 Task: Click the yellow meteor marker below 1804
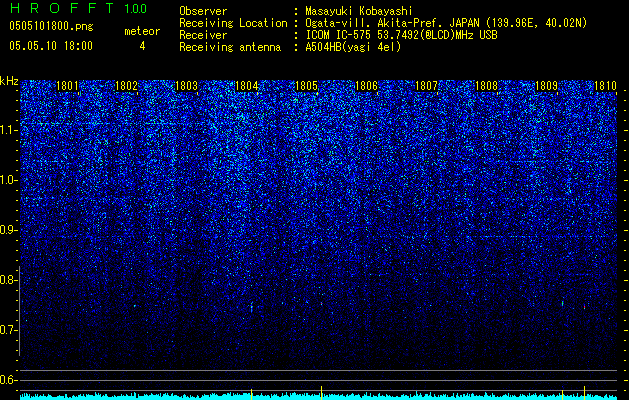pos(252,394)
